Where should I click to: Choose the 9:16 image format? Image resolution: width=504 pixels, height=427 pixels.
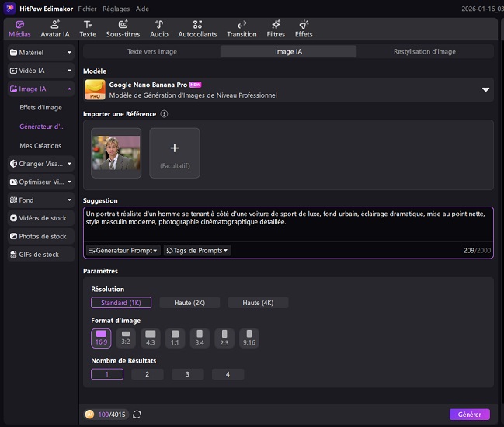(249, 338)
